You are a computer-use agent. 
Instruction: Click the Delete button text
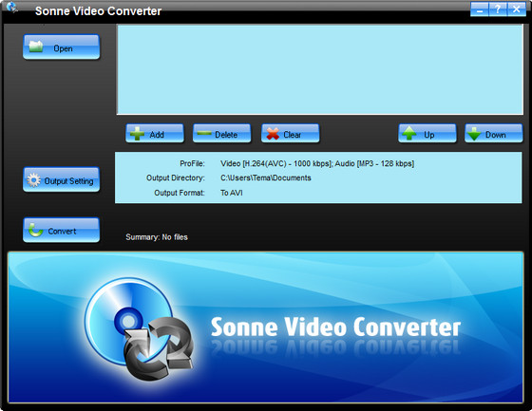coord(226,135)
